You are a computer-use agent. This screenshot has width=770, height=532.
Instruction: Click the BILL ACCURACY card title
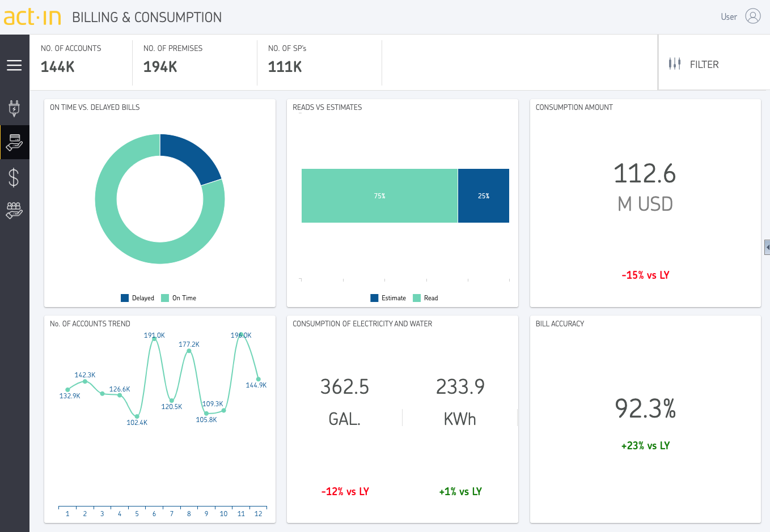pyautogui.click(x=560, y=324)
